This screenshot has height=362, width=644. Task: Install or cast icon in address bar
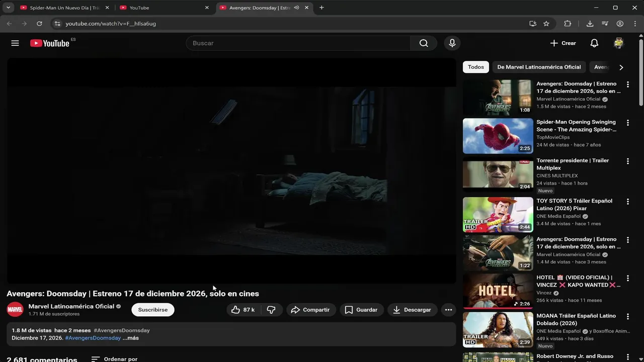point(533,24)
